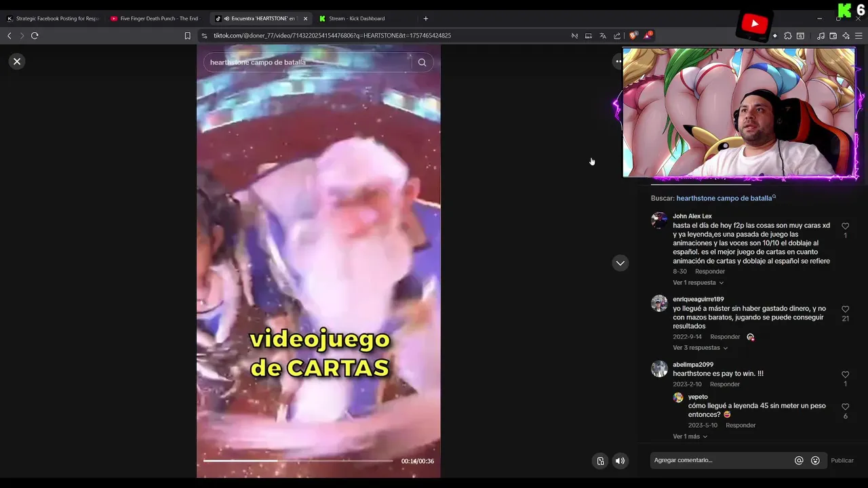Open the emoji picker for comment
Viewport: 868px width, 488px height.
pyautogui.click(x=815, y=460)
